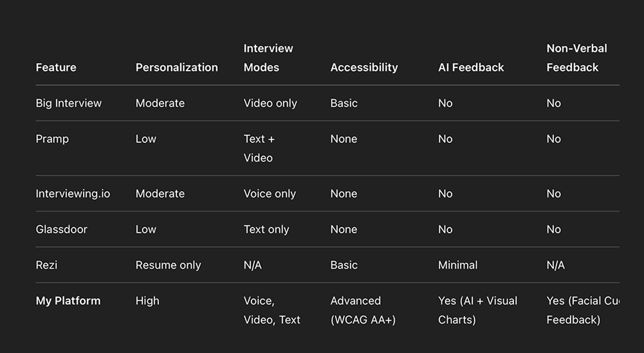Click the Video only cell
644x353 pixels.
[270, 103]
